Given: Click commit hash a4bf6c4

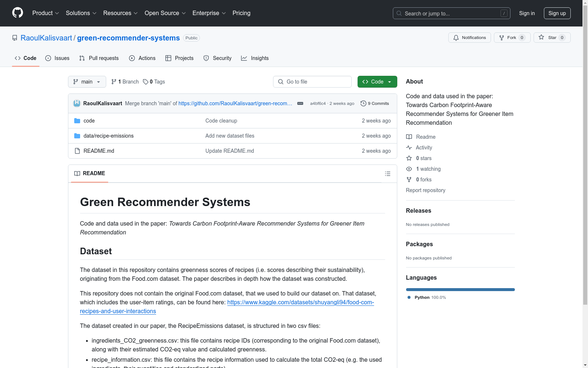Looking at the screenshot, I should tap(318, 103).
